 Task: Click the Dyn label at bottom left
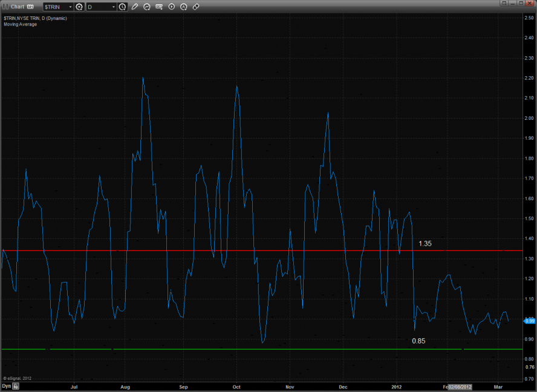[x=6, y=385]
